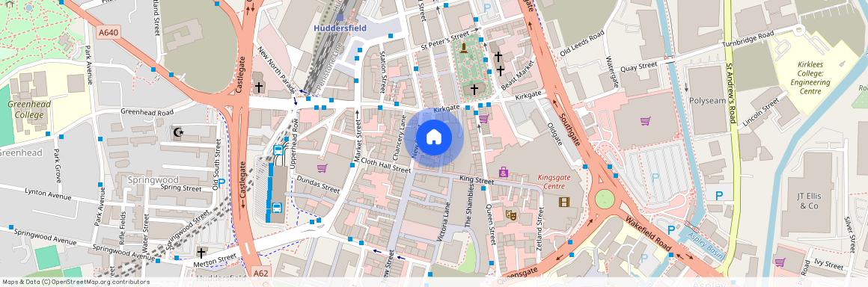The height and width of the screenshot is (287, 868).
Task: Select the shopping cart icon below Kirkgate
Action: (x=483, y=118)
